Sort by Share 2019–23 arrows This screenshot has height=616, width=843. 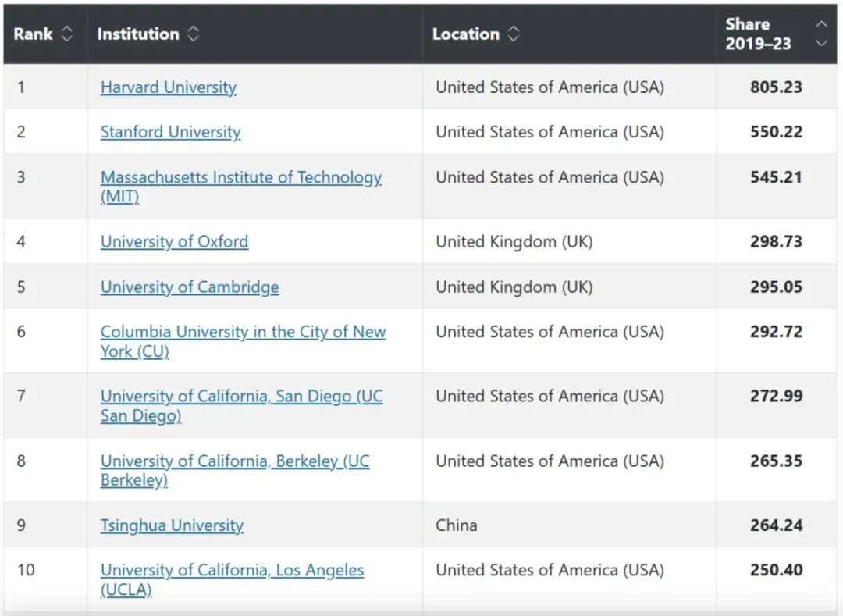click(x=821, y=34)
